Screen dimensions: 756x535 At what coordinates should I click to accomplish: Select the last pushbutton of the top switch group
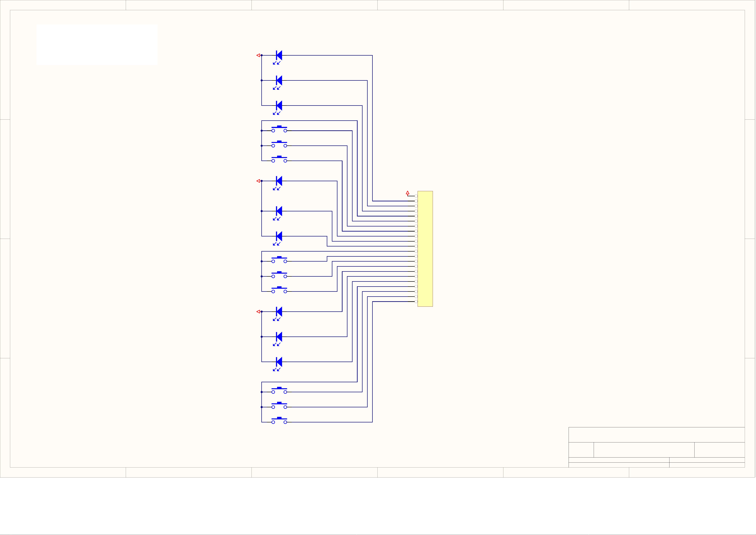(279, 159)
